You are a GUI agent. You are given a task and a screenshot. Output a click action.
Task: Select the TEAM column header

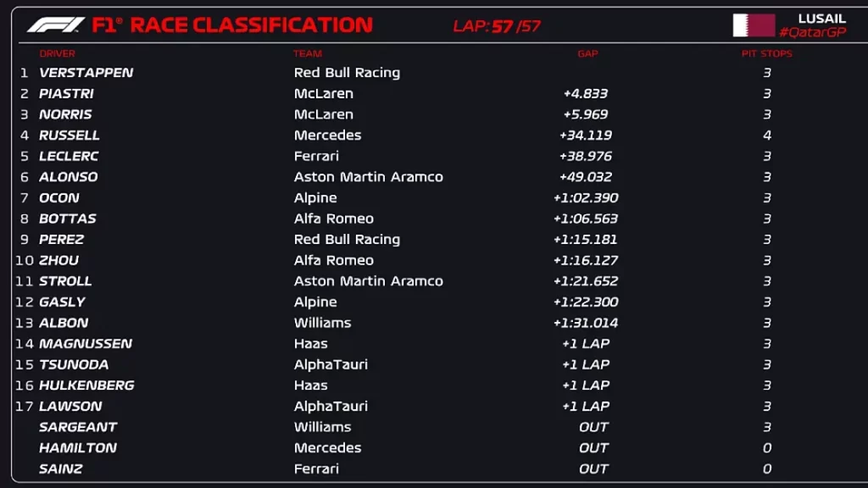tap(308, 53)
